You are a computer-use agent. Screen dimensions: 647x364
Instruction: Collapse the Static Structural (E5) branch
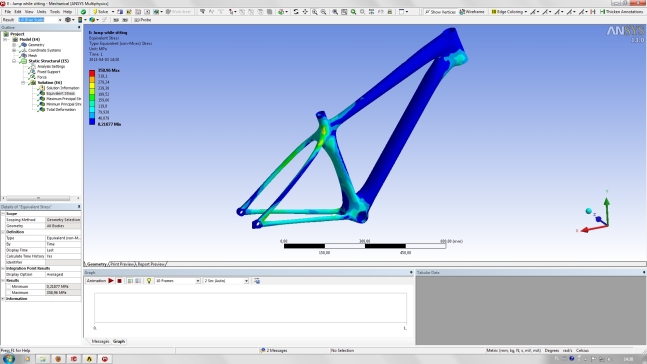point(14,61)
